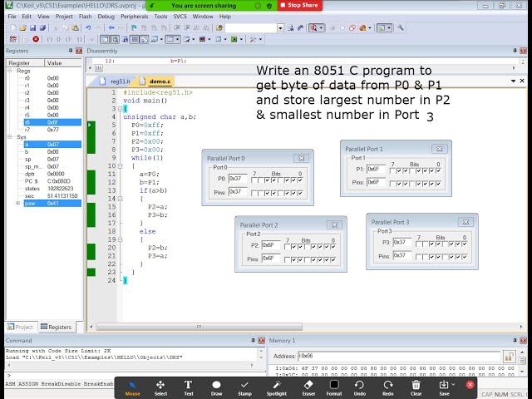Switch to the reg51.h editor tab

click(121, 81)
